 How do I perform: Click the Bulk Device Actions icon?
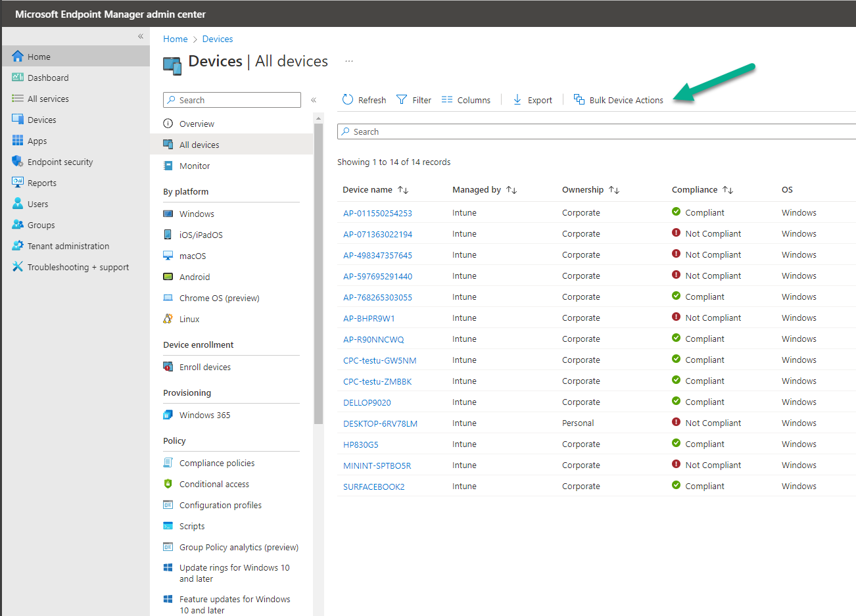click(579, 99)
